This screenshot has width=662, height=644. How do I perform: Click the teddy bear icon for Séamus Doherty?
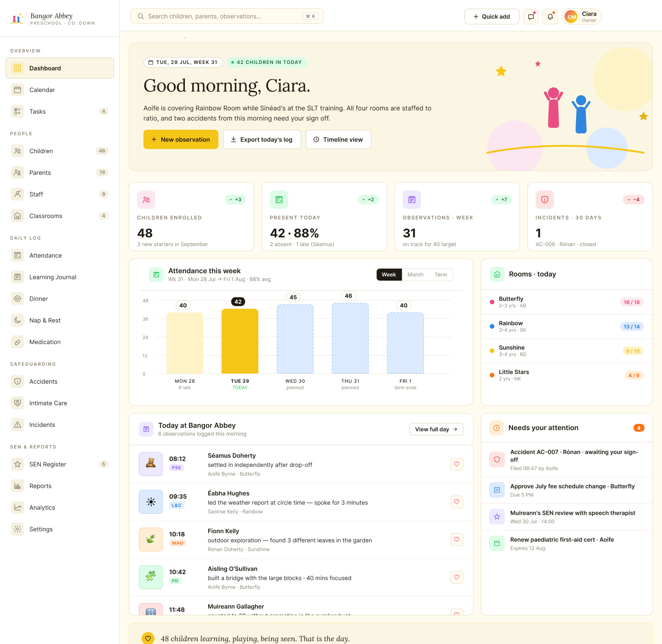click(151, 464)
